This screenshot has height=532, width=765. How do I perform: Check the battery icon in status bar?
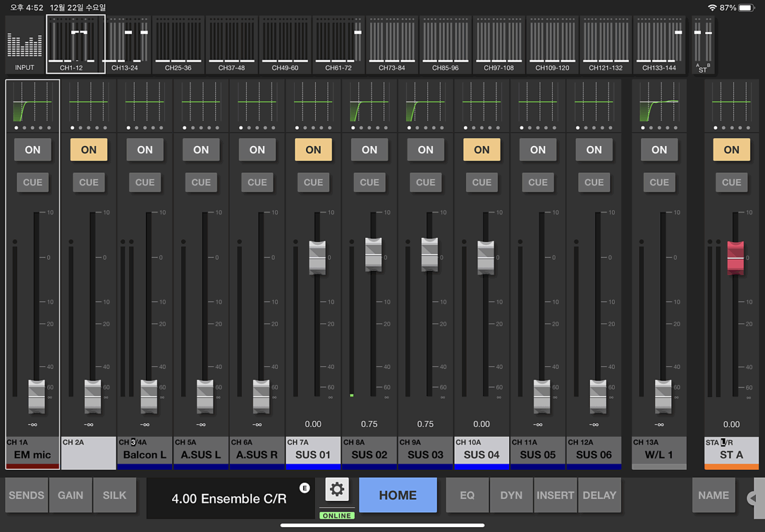pyautogui.click(x=747, y=8)
